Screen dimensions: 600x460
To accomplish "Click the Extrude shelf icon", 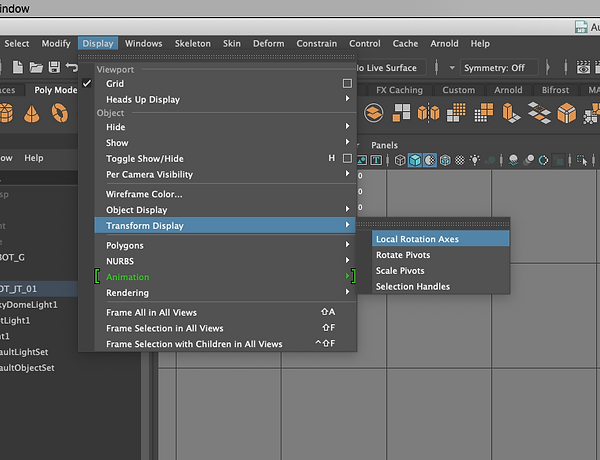I will 511,113.
